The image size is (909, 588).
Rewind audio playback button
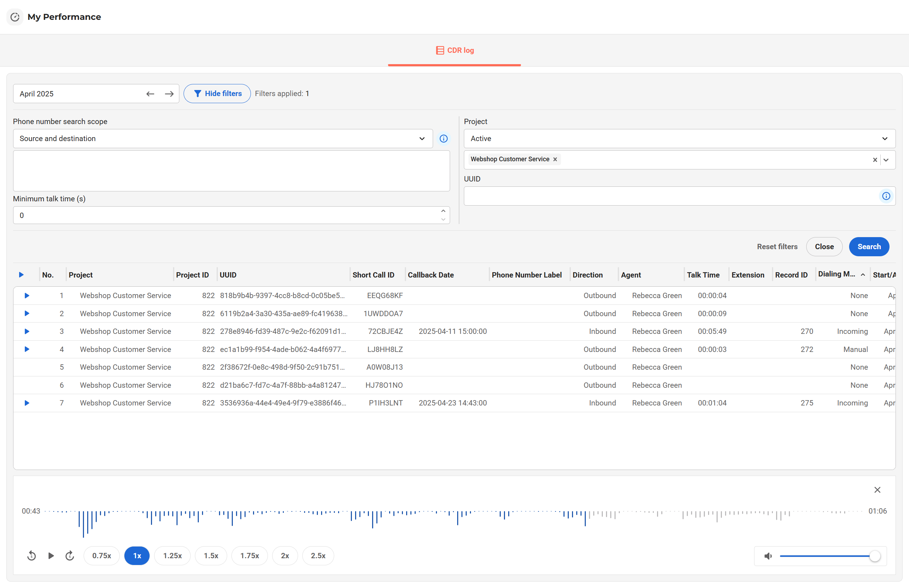pos(32,556)
